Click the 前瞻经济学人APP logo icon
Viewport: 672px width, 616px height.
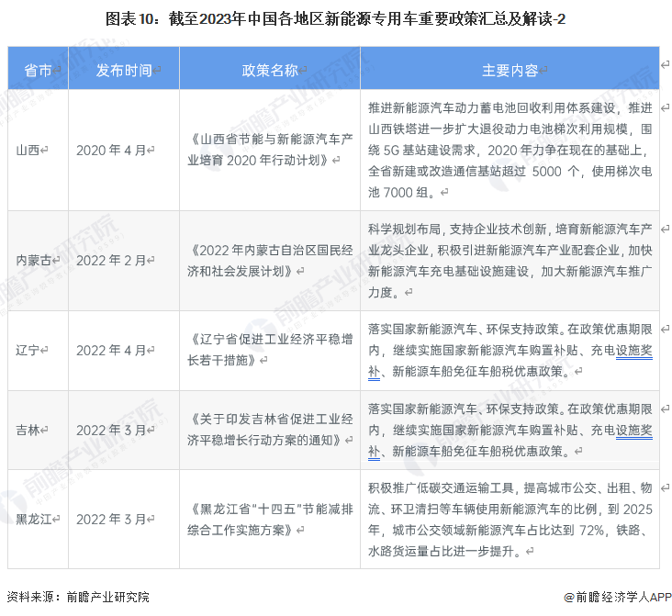tap(567, 598)
